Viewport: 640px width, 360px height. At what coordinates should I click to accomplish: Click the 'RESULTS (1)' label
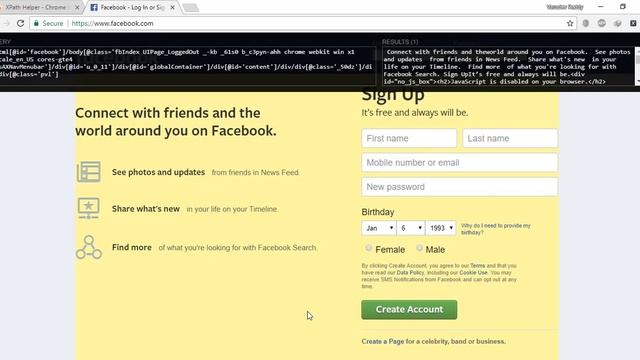[x=400, y=42]
